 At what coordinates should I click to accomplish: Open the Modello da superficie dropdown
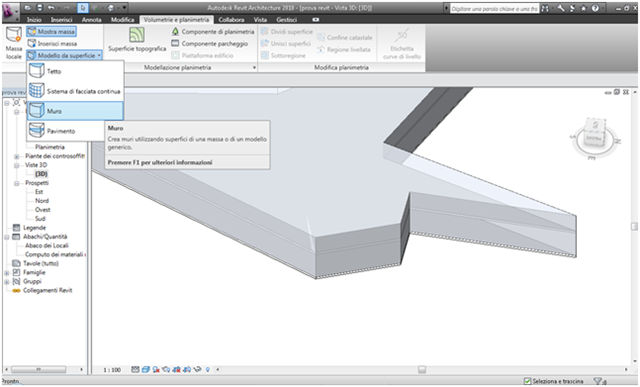pyautogui.click(x=64, y=56)
